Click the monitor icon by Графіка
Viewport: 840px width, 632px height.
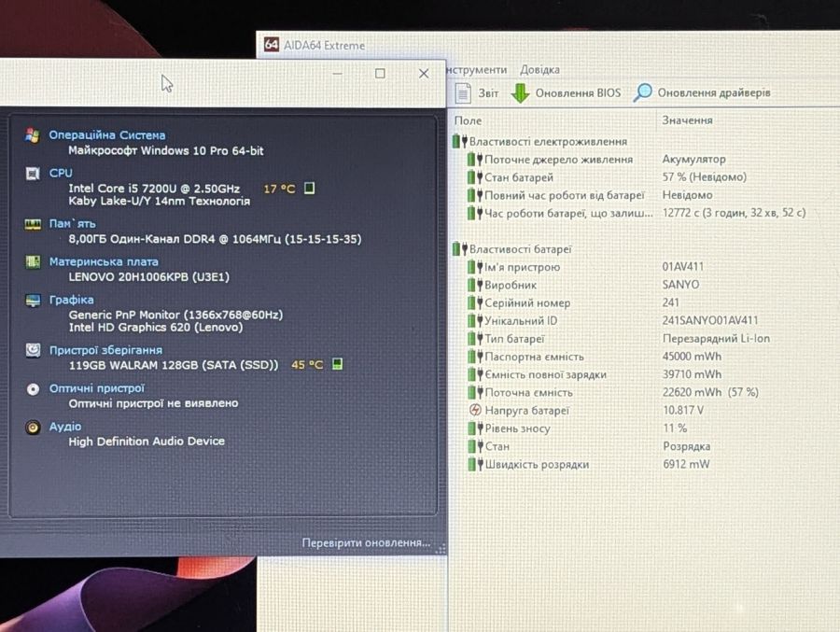33,301
